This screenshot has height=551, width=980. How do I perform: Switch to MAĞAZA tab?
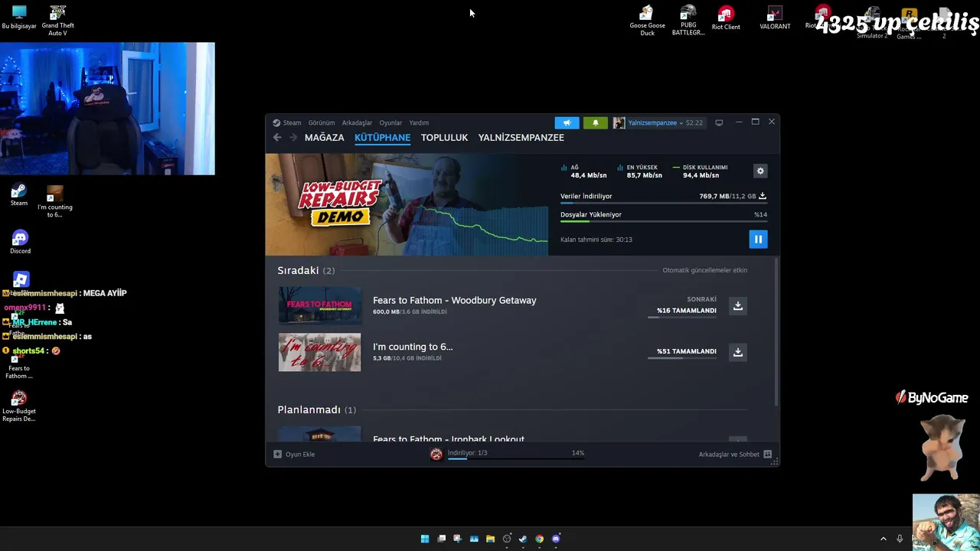[x=325, y=138]
